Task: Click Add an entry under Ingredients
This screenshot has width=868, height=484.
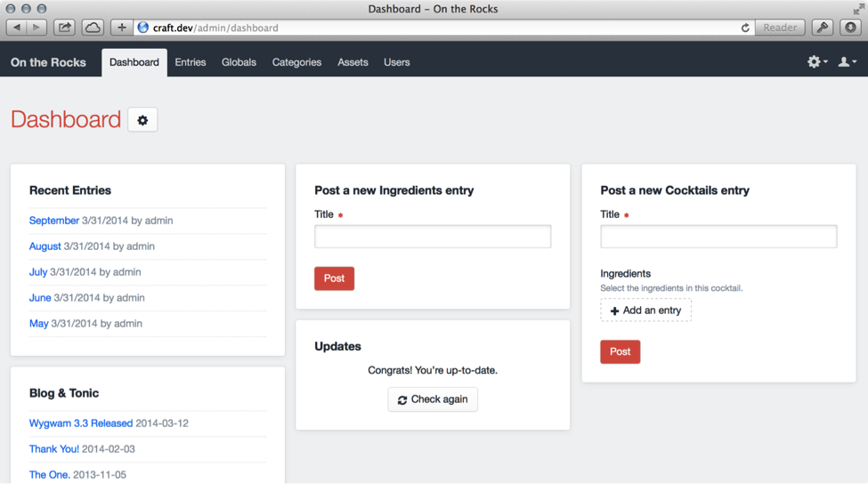Action: tap(646, 311)
